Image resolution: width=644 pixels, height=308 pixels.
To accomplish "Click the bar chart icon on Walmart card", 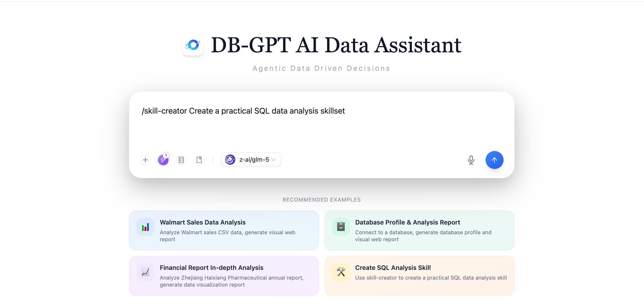I will pos(145,227).
